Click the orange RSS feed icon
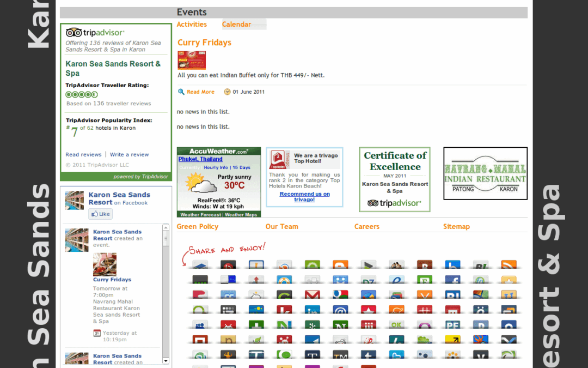 (509, 265)
